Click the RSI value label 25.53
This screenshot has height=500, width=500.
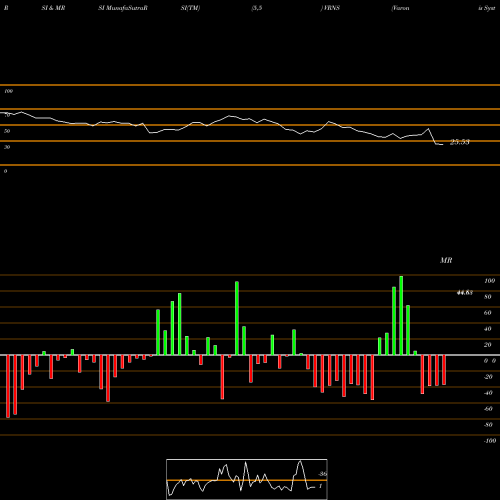460,142
